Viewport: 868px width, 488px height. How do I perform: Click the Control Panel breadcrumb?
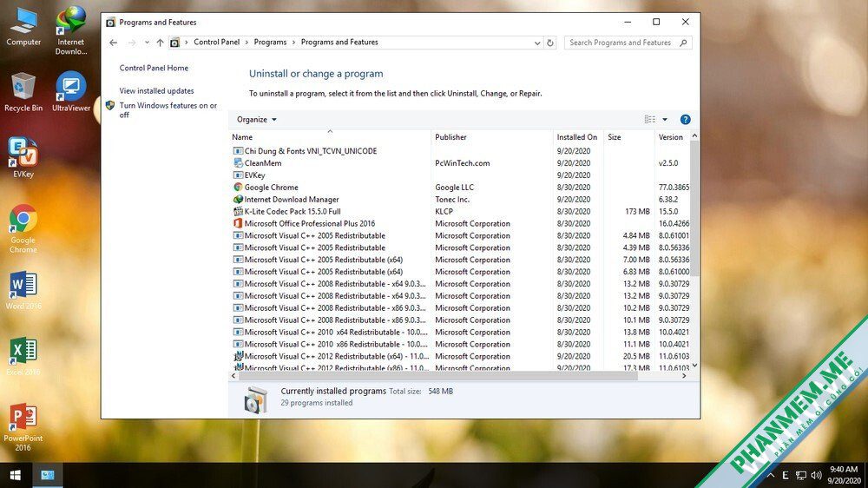(216, 42)
